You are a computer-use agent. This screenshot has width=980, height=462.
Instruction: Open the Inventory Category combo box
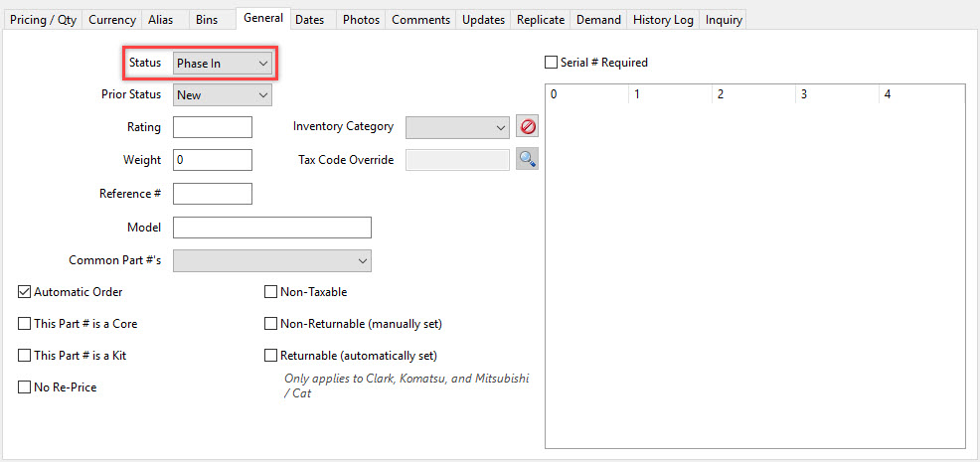point(457,127)
